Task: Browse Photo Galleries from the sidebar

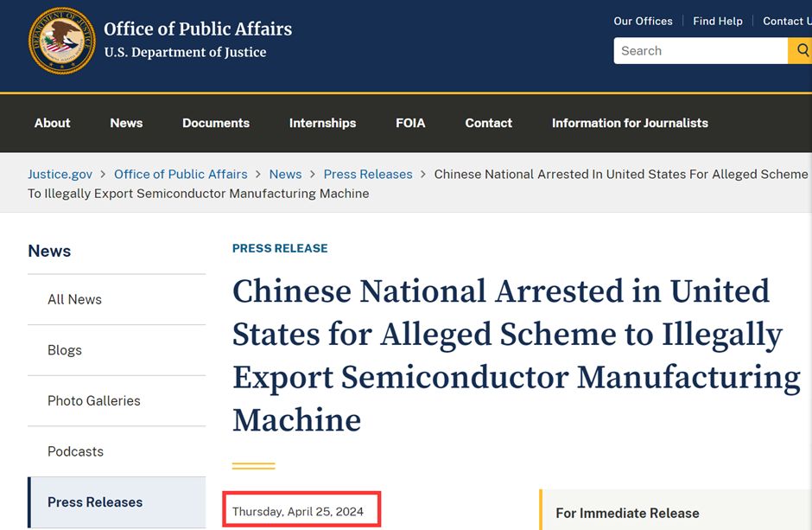Action: (x=94, y=400)
